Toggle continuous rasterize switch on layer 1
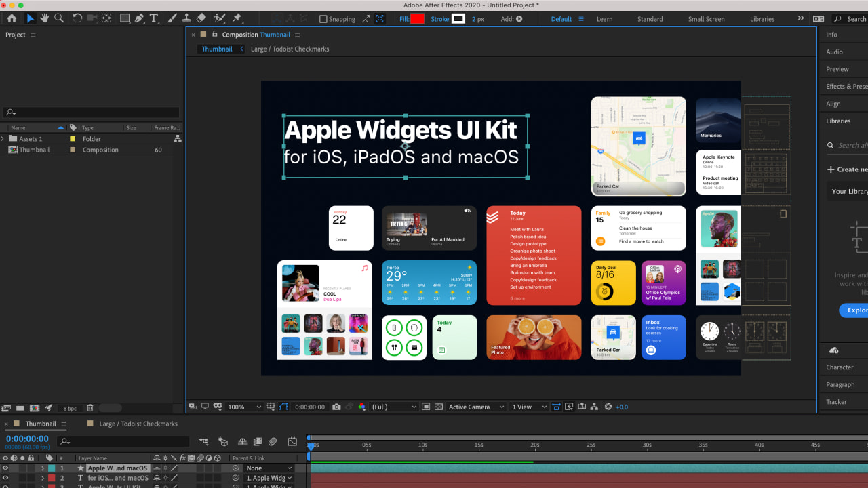Viewport: 868px width, 488px height. (165, 468)
